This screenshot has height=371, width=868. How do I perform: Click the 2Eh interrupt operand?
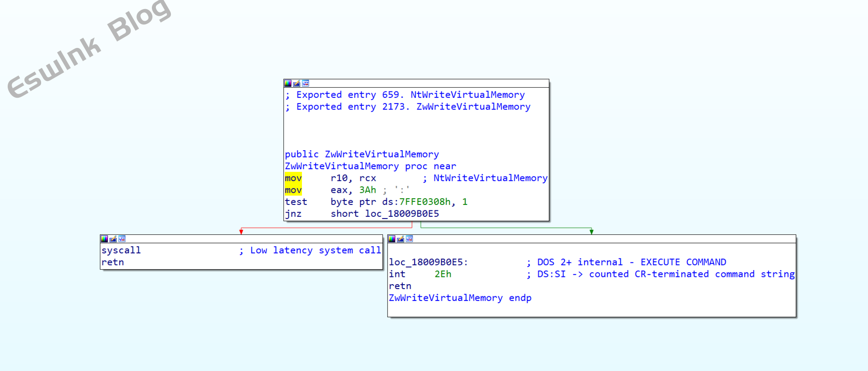[443, 274]
